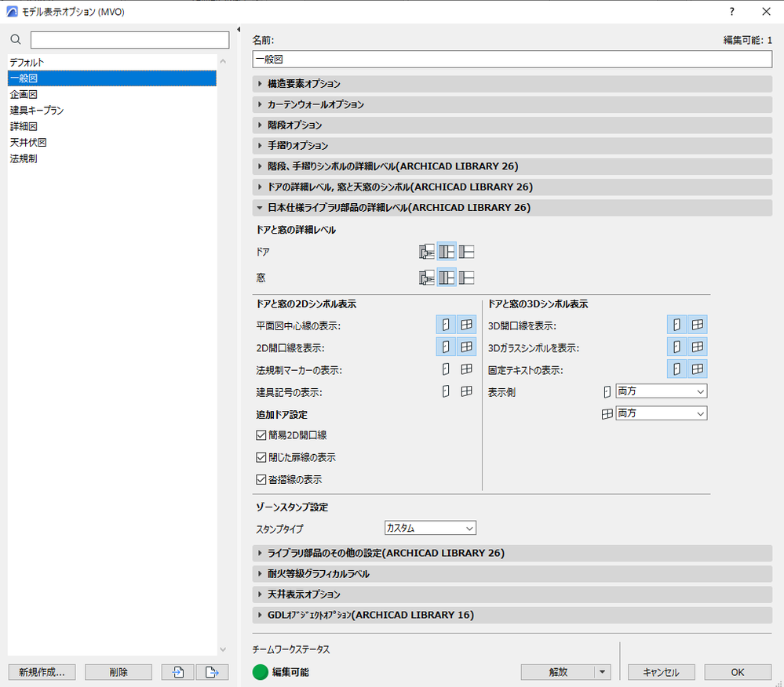Toggle window icon for 3Dガラスシンボルを表示
Screen dimensions: 784x687
coord(698,347)
